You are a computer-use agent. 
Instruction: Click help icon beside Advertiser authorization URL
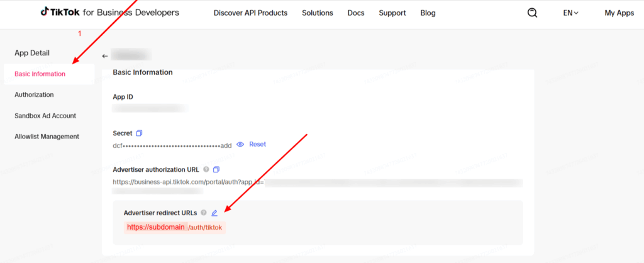click(x=206, y=169)
